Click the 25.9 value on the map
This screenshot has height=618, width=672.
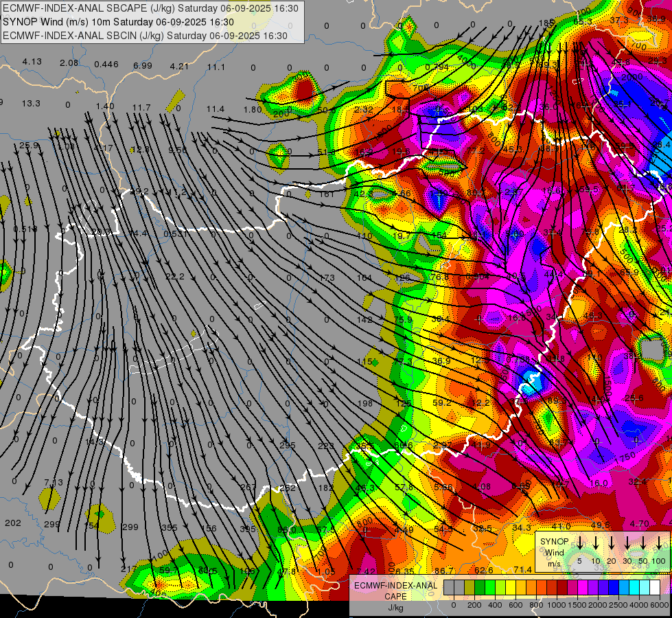(29, 146)
